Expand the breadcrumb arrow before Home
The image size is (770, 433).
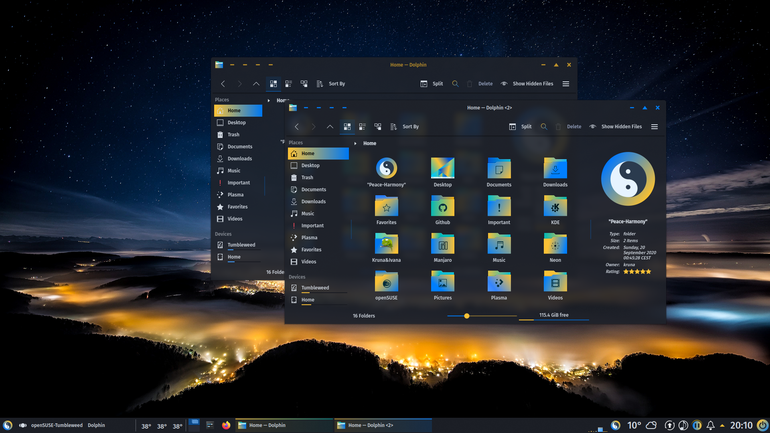point(356,143)
